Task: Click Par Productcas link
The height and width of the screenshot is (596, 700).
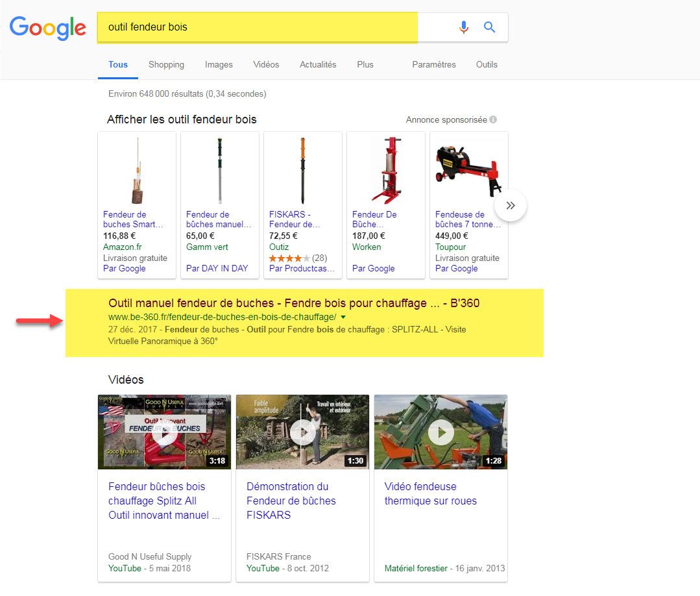Action: coord(301,269)
